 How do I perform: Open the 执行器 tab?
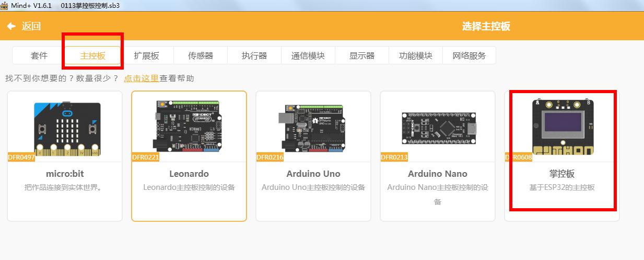pyautogui.click(x=254, y=55)
